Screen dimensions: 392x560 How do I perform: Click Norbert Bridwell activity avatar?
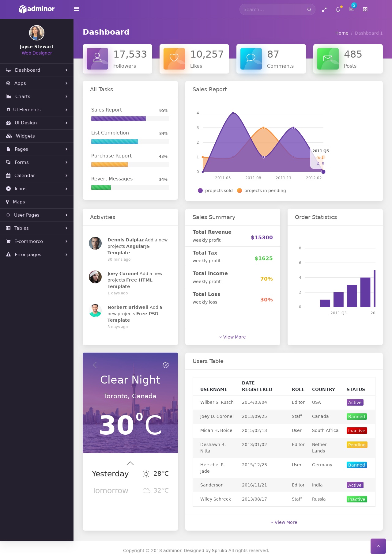pyautogui.click(x=95, y=311)
